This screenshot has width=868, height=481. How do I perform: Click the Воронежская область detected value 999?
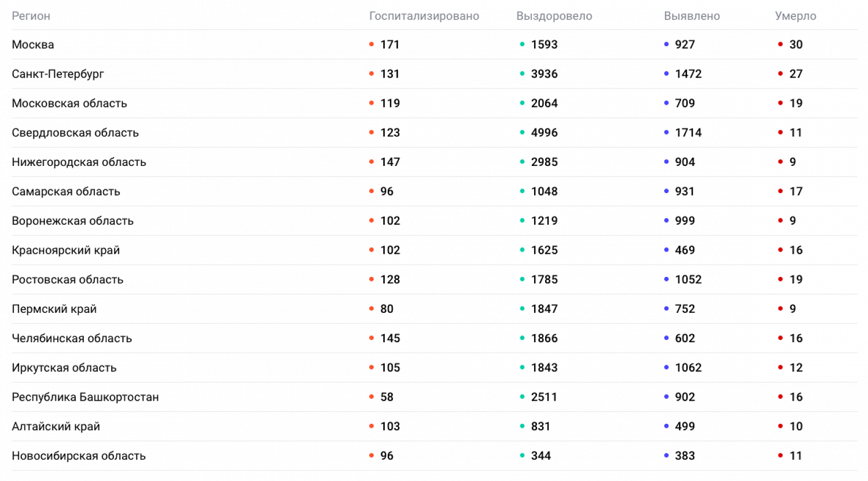coord(685,221)
